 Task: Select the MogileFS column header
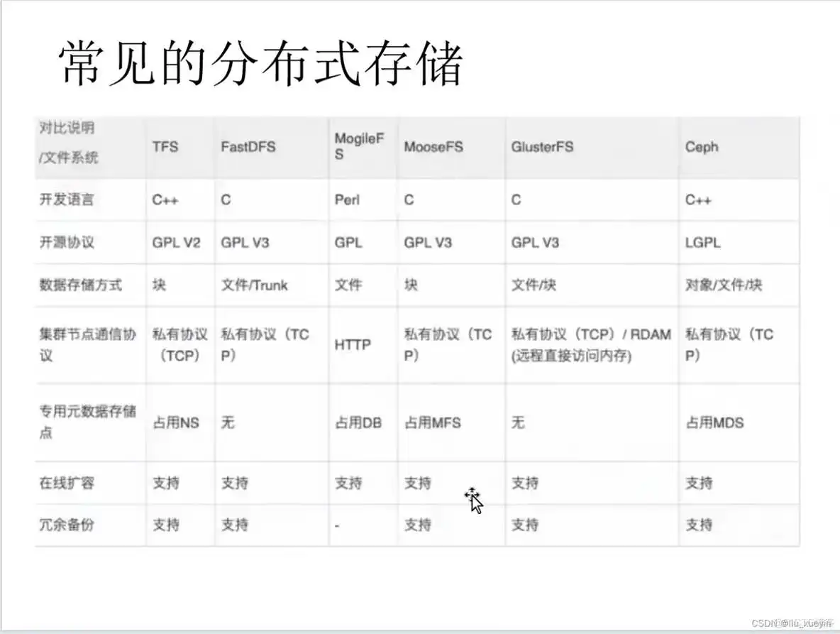click(360, 147)
